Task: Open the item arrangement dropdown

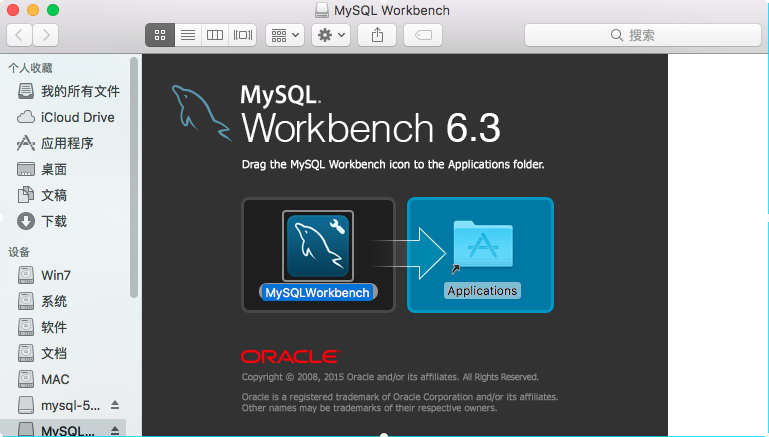Action: [x=285, y=35]
